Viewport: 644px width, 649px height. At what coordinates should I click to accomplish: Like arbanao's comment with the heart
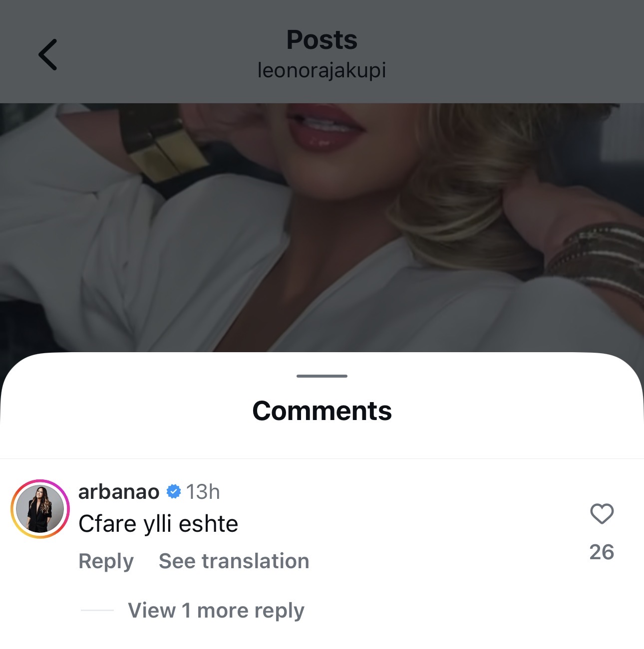[x=602, y=514]
